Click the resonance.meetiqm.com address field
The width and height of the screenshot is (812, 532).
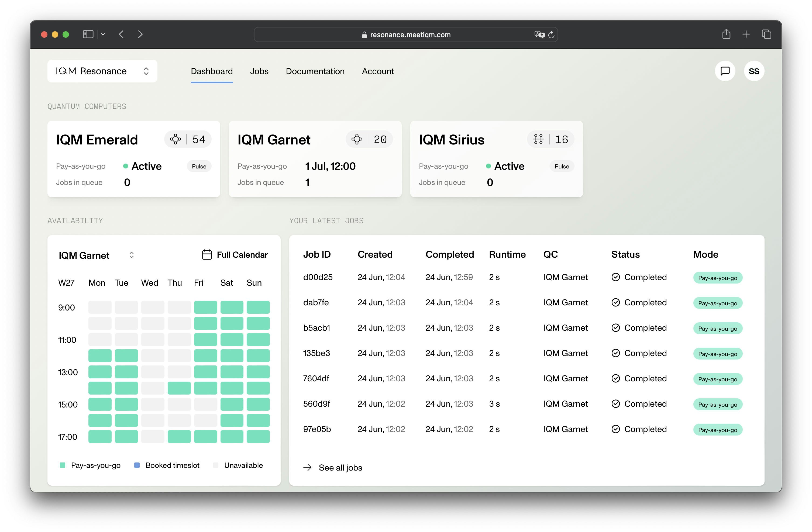click(406, 35)
